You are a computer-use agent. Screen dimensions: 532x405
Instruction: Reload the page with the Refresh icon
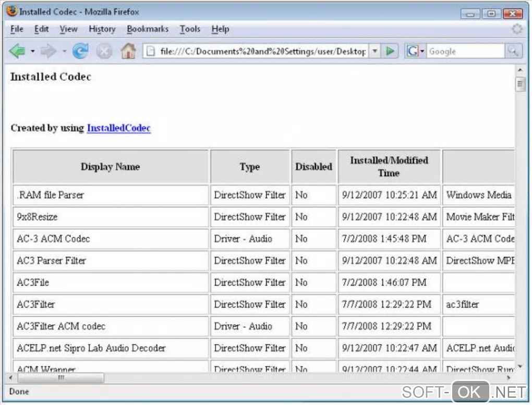(80, 51)
